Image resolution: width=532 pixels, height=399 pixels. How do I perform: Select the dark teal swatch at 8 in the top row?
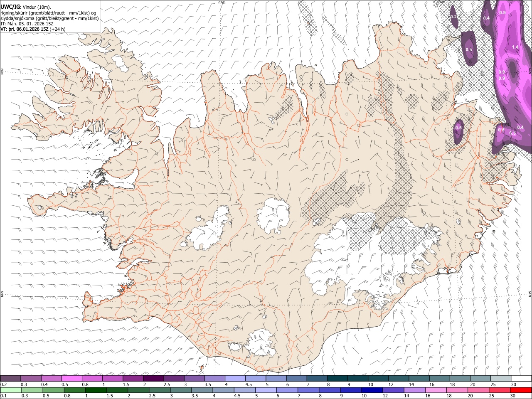click(337, 379)
